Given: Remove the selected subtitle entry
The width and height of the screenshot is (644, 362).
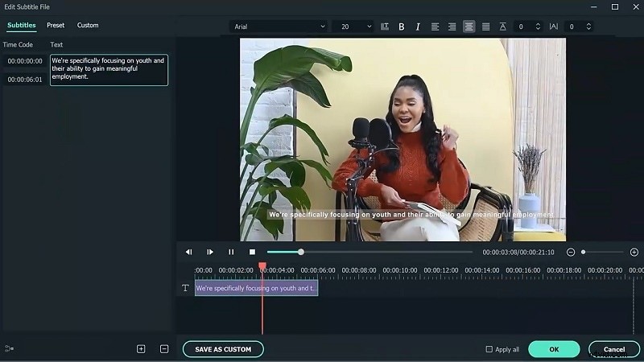Looking at the screenshot, I should pyautogui.click(x=164, y=349).
